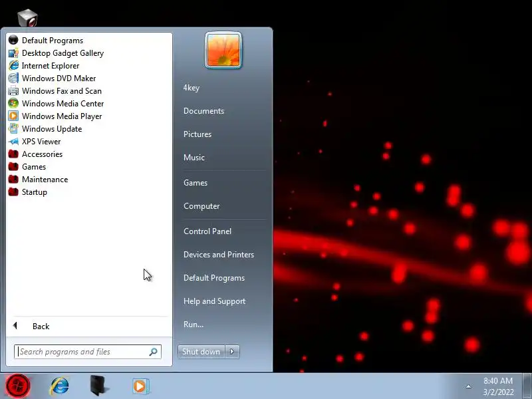This screenshot has width=532, height=399.
Task: Open Pictures from the right pane
Action: pyautogui.click(x=198, y=134)
